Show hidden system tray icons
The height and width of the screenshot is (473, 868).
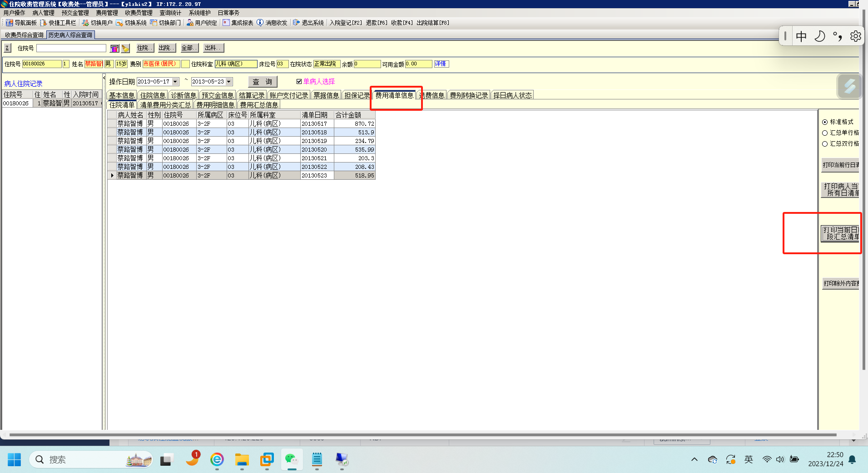point(694,459)
